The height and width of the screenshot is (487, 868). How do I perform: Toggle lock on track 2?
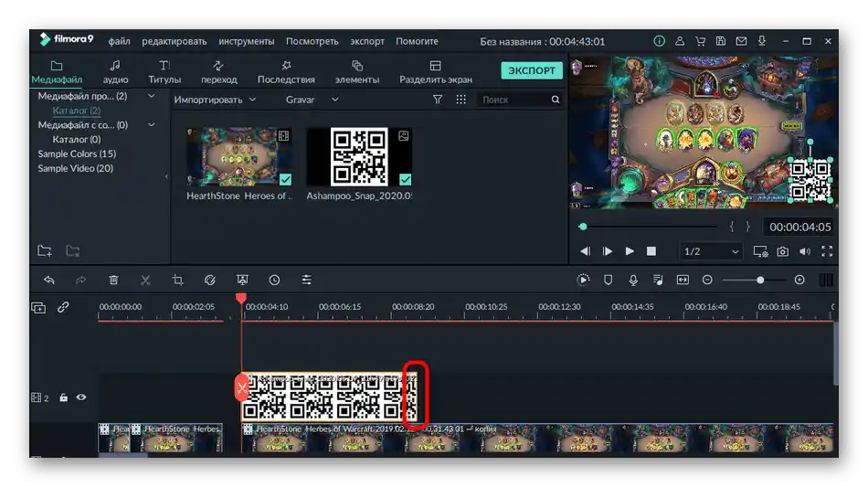[63, 397]
